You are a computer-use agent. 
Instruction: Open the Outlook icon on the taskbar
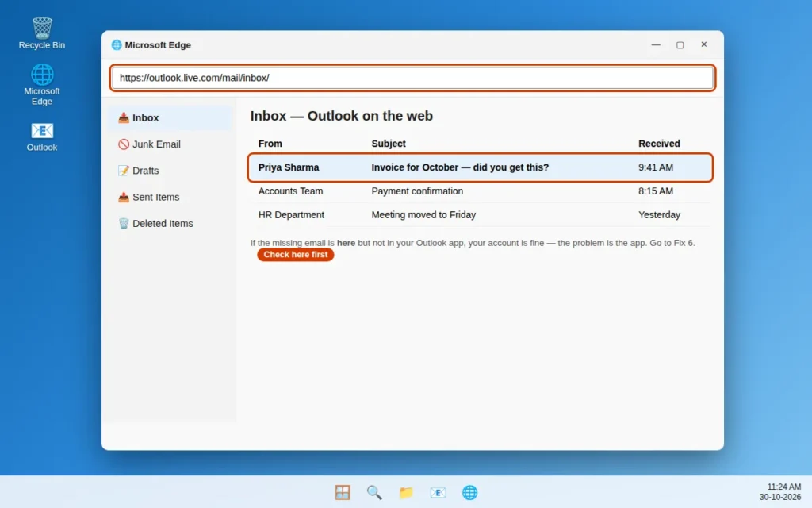pyautogui.click(x=438, y=492)
